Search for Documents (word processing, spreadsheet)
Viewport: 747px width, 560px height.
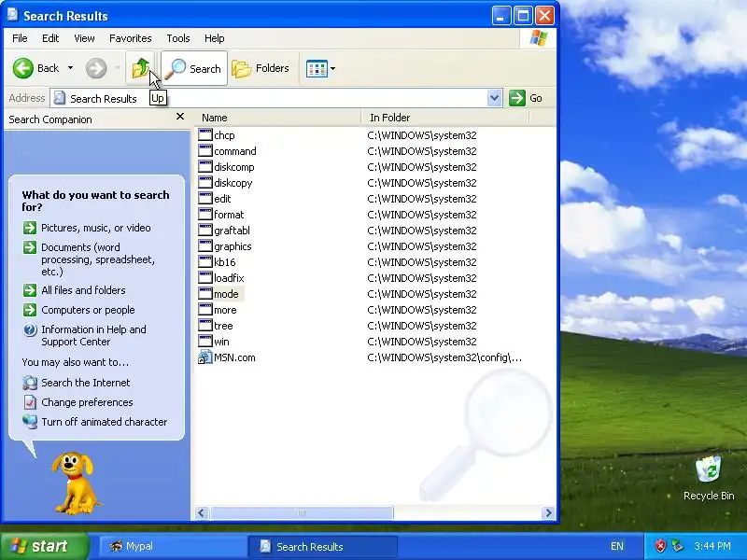coord(98,259)
